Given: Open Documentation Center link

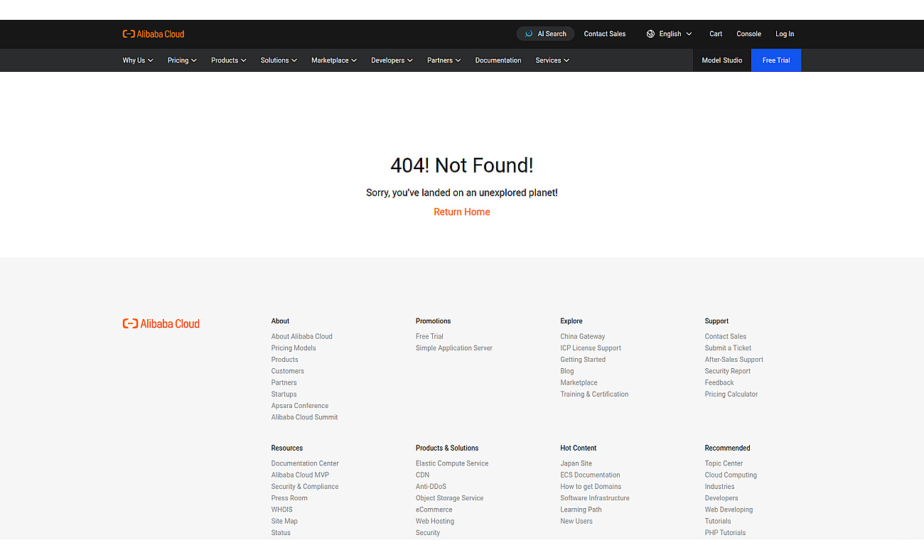Looking at the screenshot, I should click(x=305, y=463).
